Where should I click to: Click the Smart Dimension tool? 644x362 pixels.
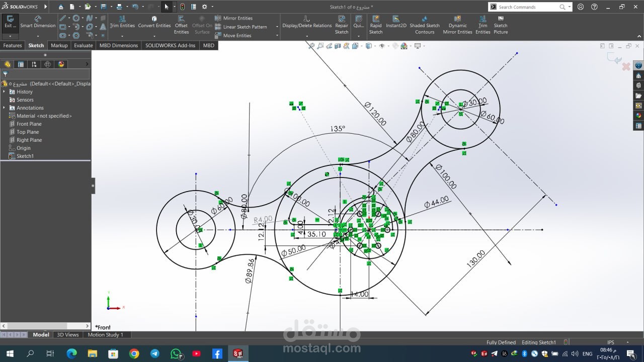pyautogui.click(x=38, y=22)
